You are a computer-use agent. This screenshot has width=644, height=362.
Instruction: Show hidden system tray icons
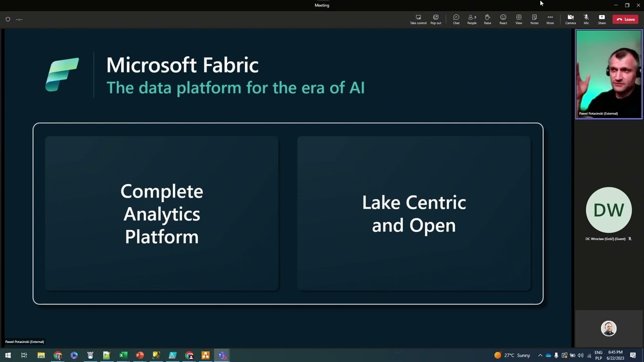[x=540, y=355]
